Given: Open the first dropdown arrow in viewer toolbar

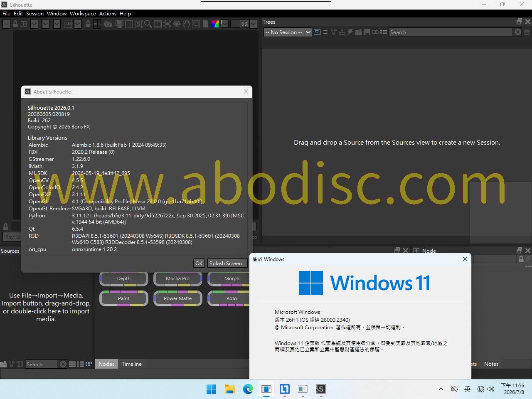Looking at the screenshot, I should [x=6, y=24].
